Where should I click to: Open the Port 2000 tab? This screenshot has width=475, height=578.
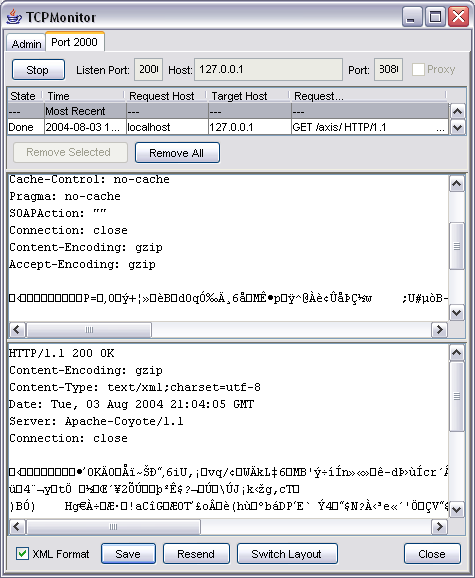pyautogui.click(x=74, y=42)
